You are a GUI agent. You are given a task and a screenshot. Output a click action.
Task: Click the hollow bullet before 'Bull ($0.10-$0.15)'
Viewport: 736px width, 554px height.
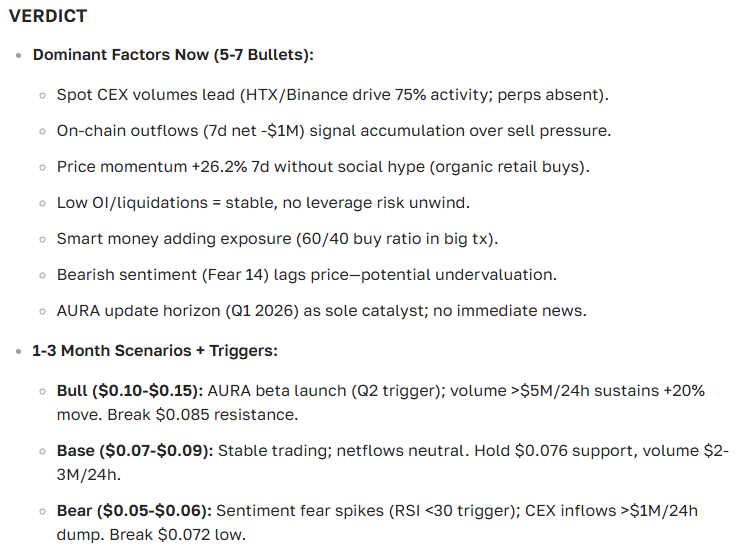pyautogui.click(x=43, y=392)
